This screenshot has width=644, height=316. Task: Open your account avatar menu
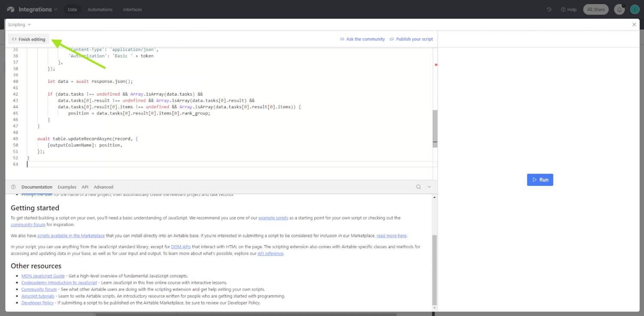click(635, 9)
